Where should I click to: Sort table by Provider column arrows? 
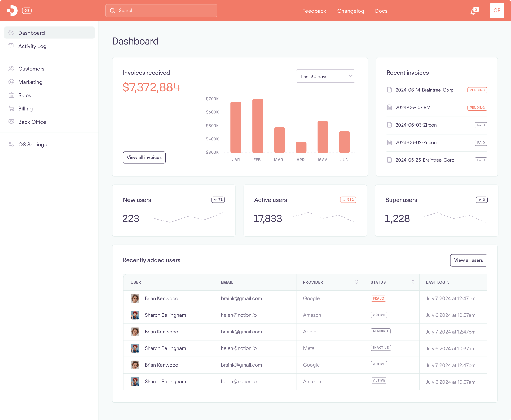click(x=356, y=282)
